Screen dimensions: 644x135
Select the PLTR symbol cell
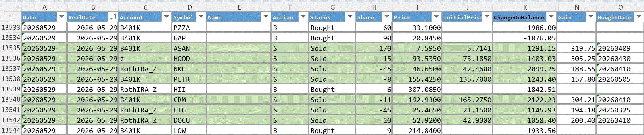(x=189, y=79)
